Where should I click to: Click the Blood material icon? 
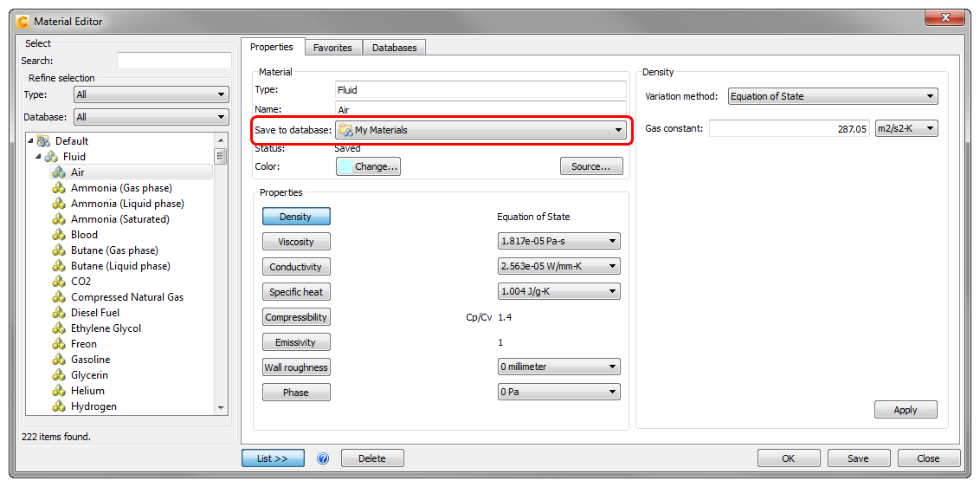(x=59, y=235)
